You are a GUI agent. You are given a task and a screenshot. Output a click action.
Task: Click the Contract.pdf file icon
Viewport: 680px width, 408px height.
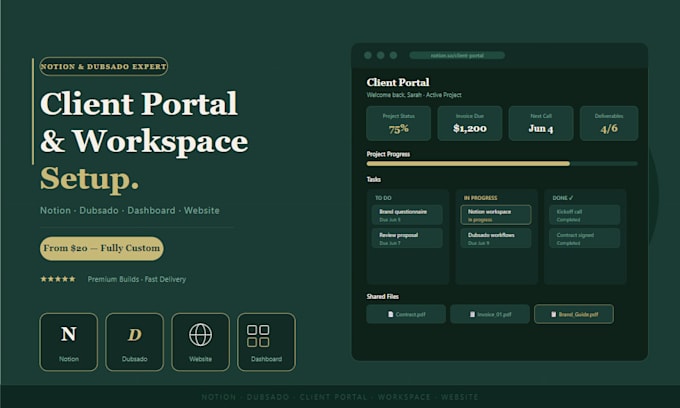[391, 314]
